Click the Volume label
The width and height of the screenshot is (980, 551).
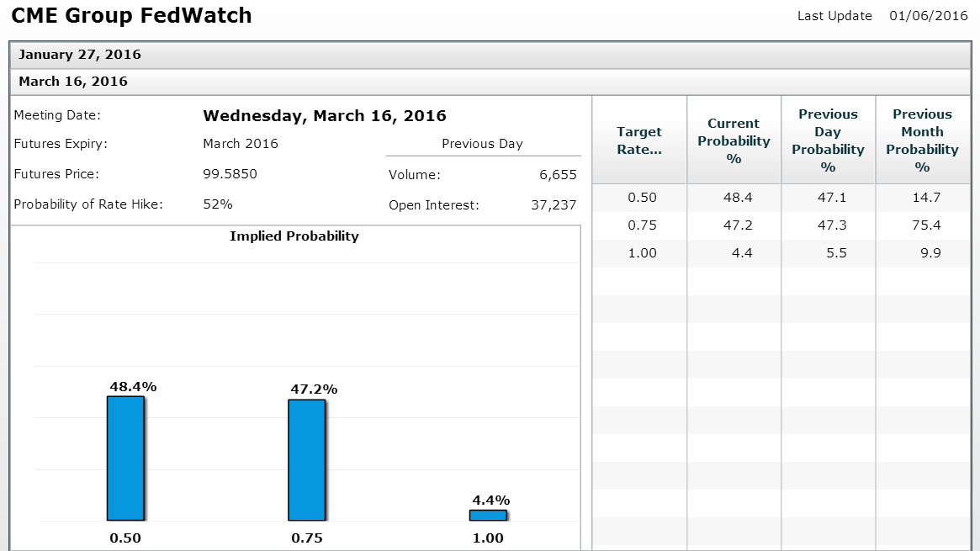click(415, 175)
